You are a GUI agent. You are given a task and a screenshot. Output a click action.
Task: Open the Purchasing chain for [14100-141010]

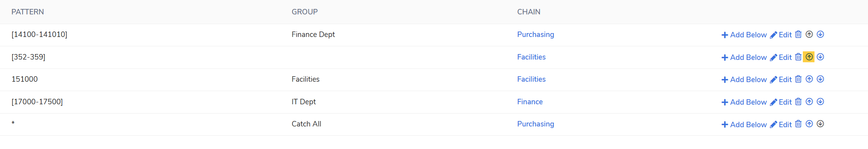(536, 35)
